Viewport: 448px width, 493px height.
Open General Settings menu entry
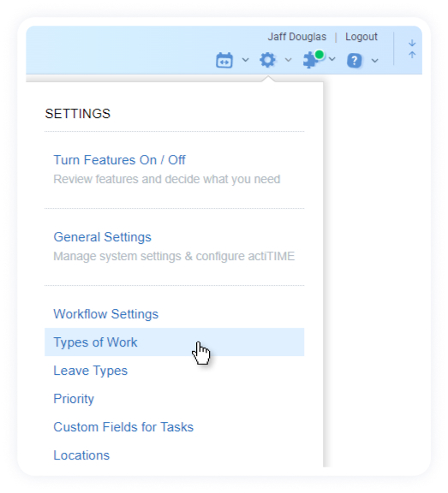(102, 237)
